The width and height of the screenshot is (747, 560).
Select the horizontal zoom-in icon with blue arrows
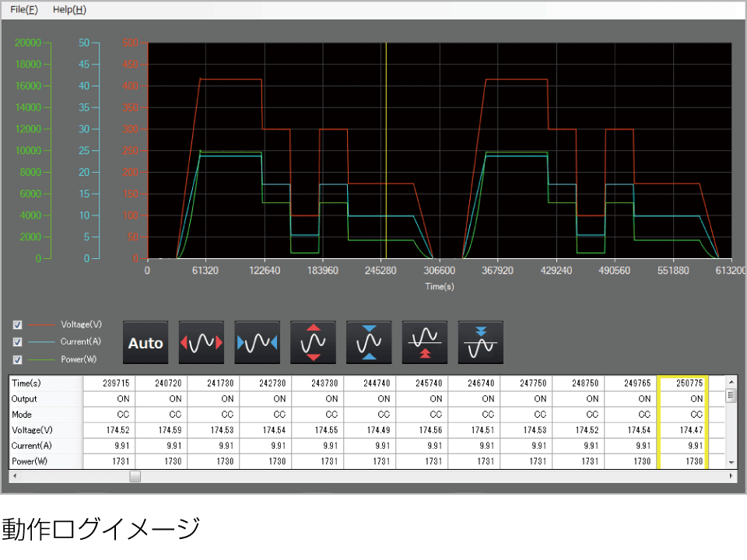pyautogui.click(x=257, y=342)
